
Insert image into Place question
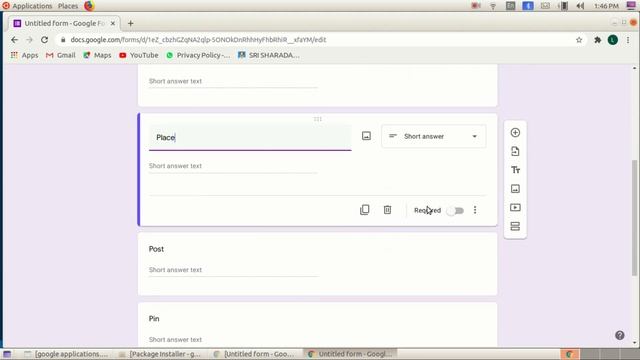click(x=366, y=136)
